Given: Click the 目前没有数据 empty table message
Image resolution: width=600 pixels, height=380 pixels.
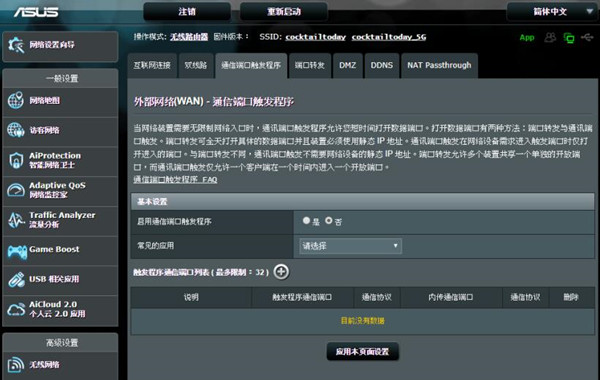Looking at the screenshot, I should [x=362, y=321].
